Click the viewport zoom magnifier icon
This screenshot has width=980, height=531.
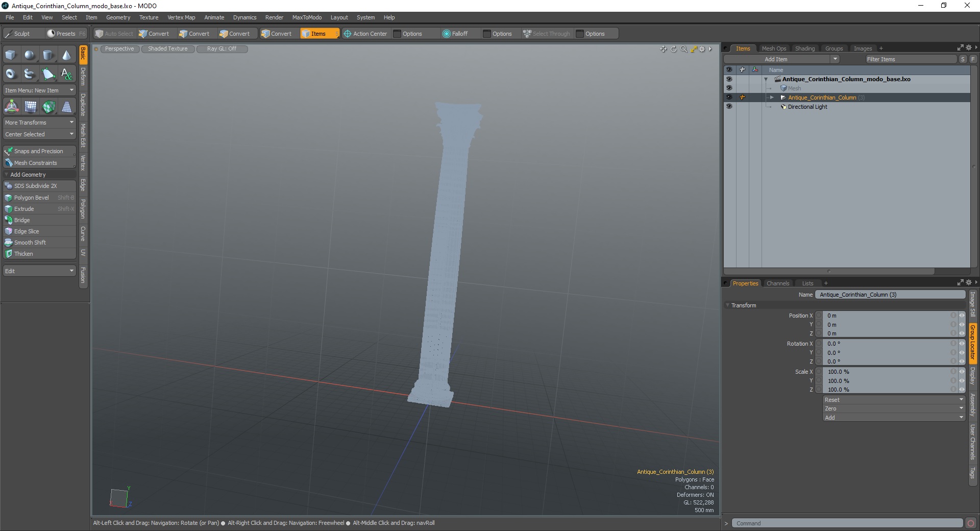coord(683,49)
